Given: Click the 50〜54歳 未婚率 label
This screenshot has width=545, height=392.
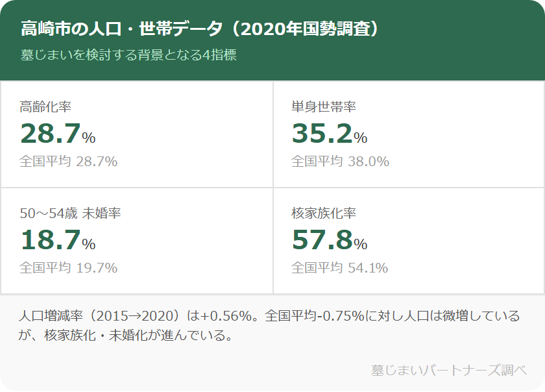Looking at the screenshot, I should point(71,214).
